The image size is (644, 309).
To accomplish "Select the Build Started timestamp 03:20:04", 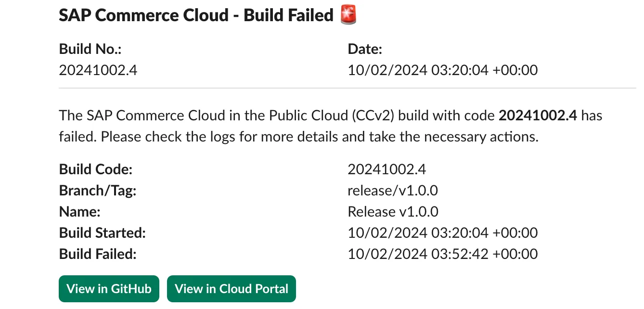I will pos(442,233).
